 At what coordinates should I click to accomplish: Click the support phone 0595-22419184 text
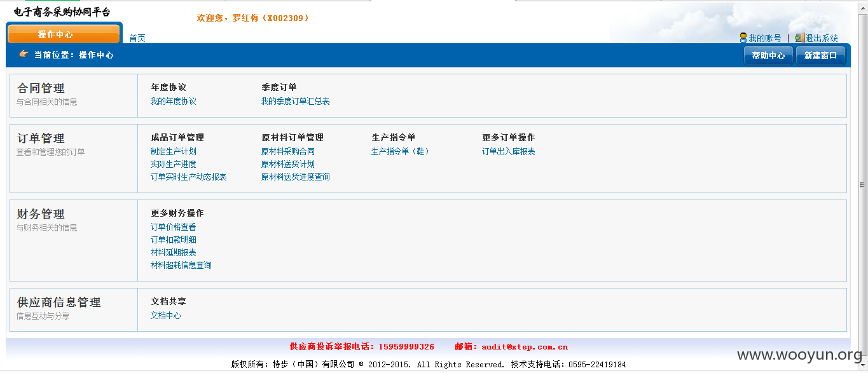(x=597, y=365)
